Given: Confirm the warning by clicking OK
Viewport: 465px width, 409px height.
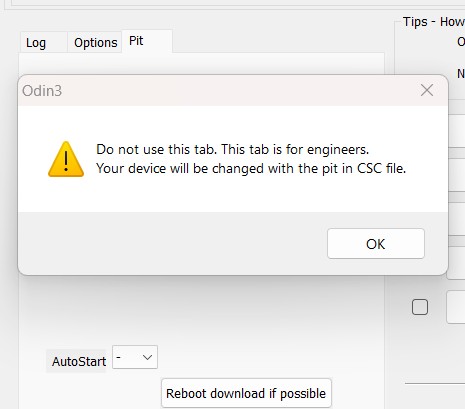Looking at the screenshot, I should coord(376,244).
